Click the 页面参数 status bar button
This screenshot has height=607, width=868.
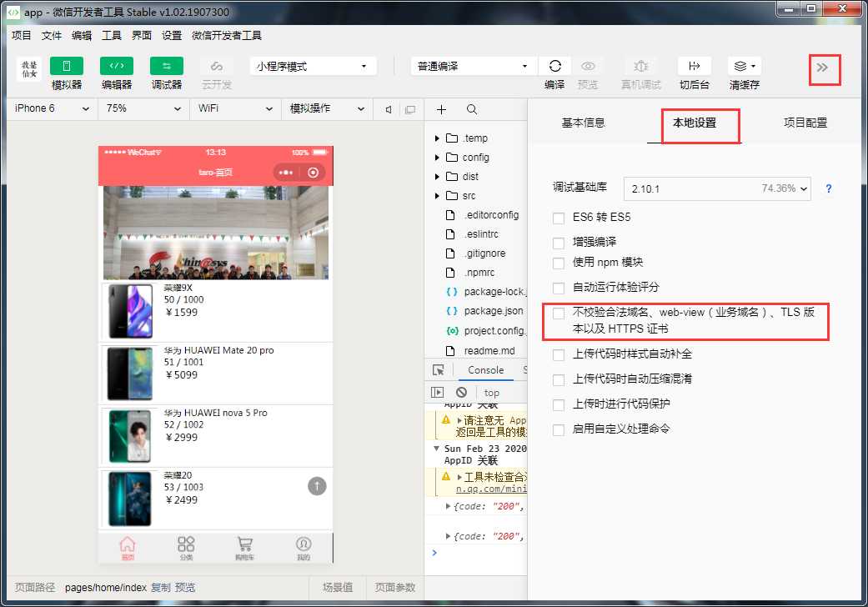point(394,588)
